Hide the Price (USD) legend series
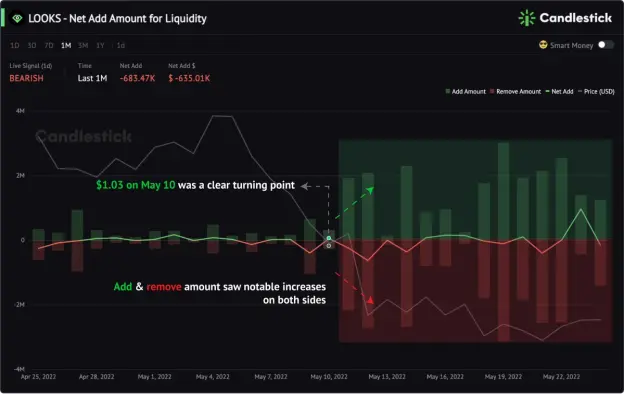624x394 pixels. tap(596, 92)
